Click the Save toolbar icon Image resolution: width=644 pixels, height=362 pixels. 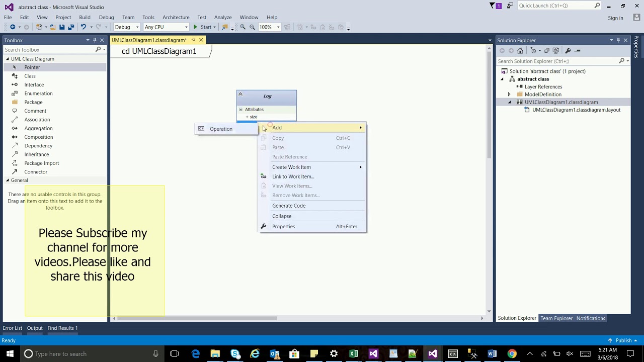pyautogui.click(x=62, y=27)
